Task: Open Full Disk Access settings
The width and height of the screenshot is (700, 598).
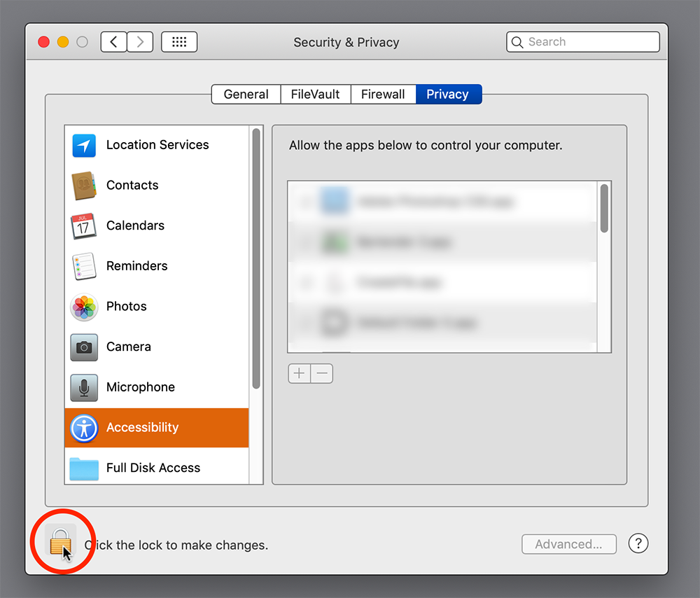Action: [153, 468]
